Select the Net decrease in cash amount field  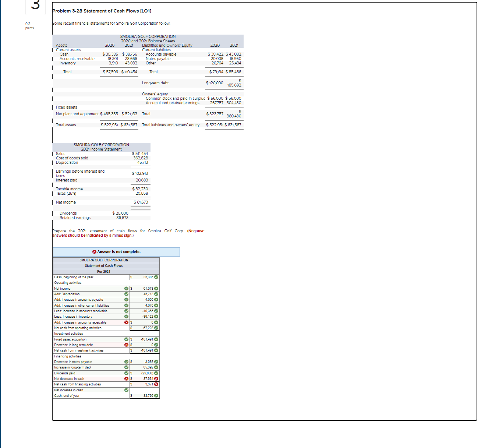pyautogui.click(x=144, y=378)
